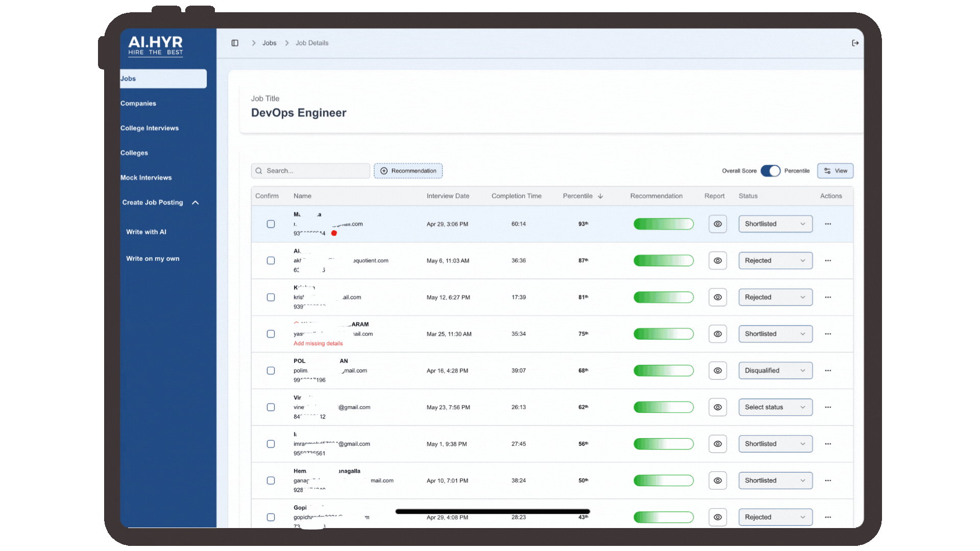This screenshot has height=551, width=980.
Task: Open Actions menu for the Rejected bottom row
Action: [x=828, y=517]
